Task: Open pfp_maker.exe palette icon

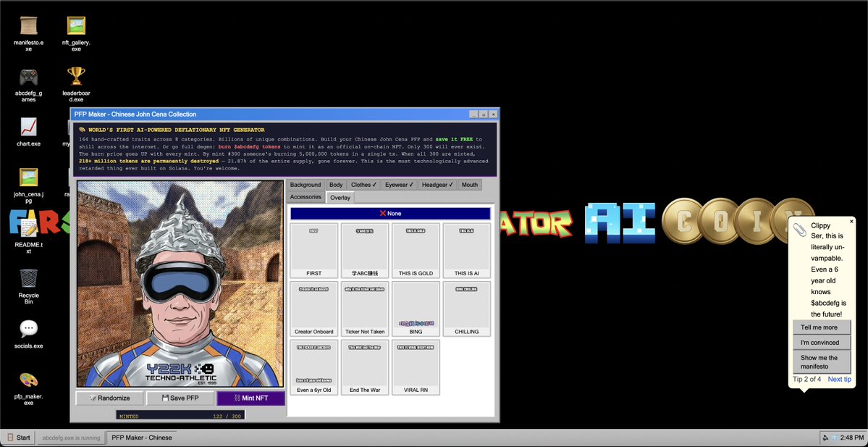Action: click(29, 388)
